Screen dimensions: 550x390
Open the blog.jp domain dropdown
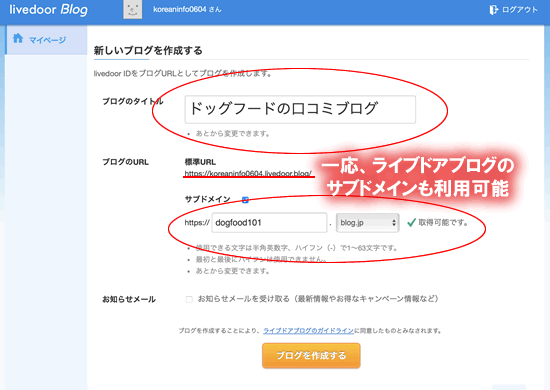[367, 222]
